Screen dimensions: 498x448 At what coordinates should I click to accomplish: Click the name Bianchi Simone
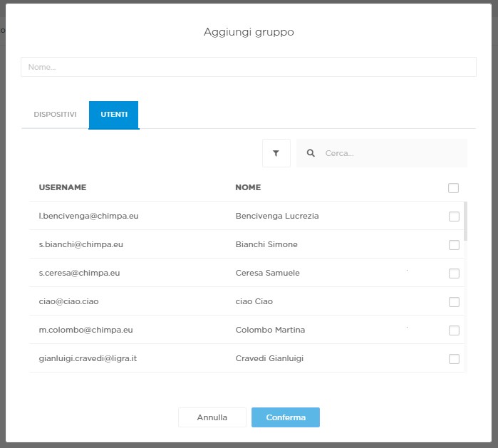[266, 244]
